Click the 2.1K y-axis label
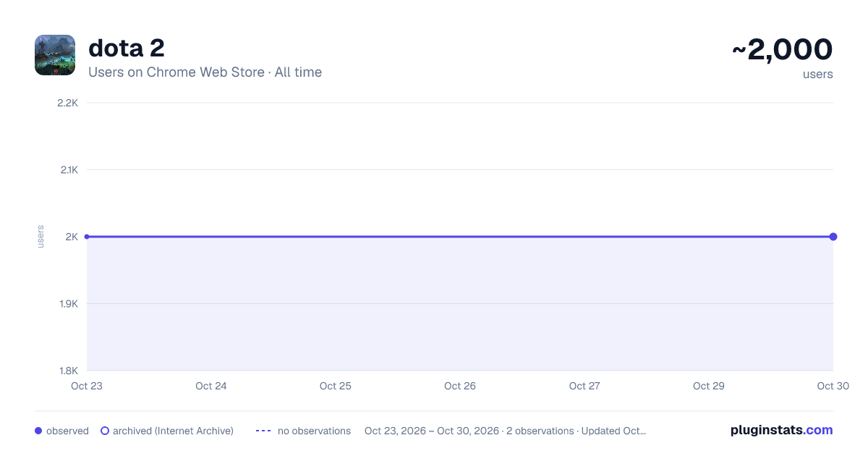Viewport: 868px width, 456px height. pos(68,169)
